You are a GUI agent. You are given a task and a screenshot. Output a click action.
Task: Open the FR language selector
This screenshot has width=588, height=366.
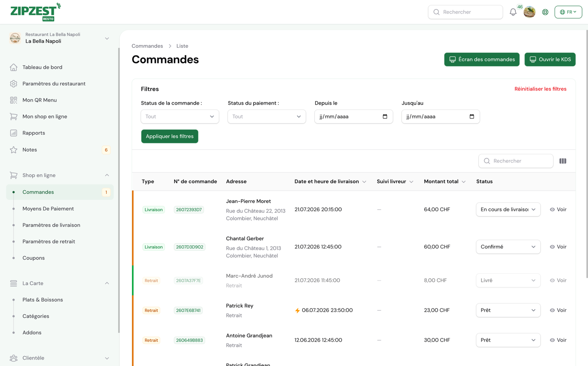click(x=568, y=12)
